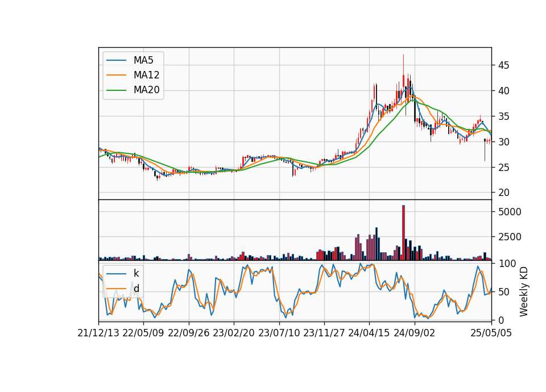
Task: Click the MA12 legend entry
Action: pos(133,75)
